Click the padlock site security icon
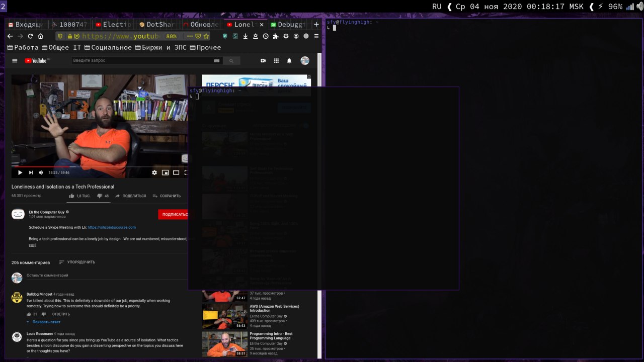Image resolution: width=644 pixels, height=362 pixels. (x=69, y=36)
